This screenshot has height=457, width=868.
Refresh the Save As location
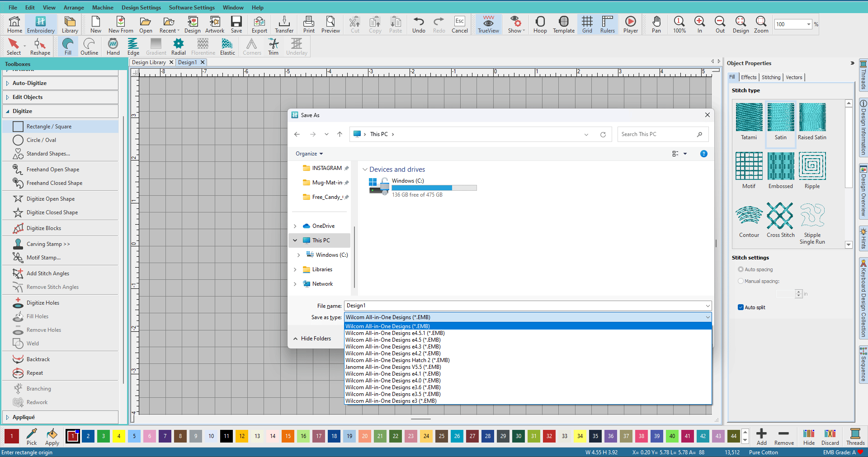(603, 134)
